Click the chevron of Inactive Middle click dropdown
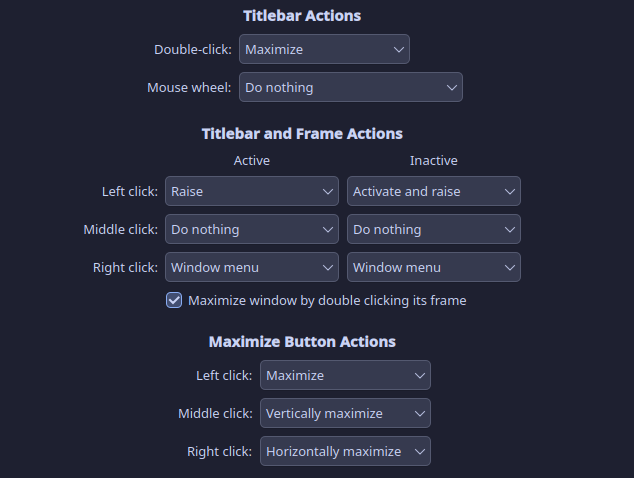634x478 pixels. (x=510, y=229)
